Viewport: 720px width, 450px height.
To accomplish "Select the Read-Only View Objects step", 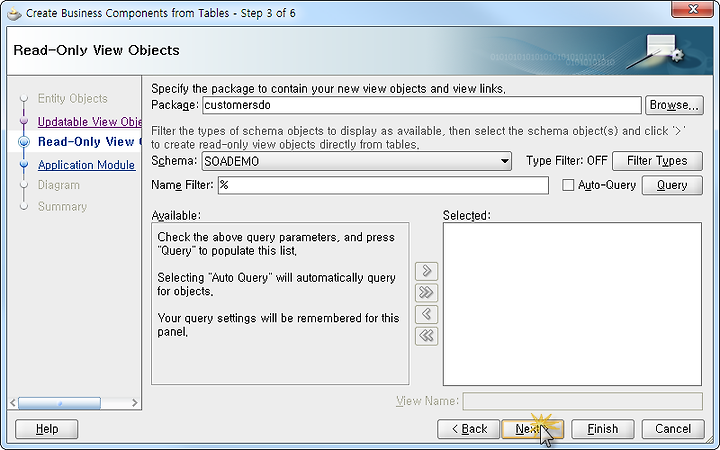I will tap(90, 142).
